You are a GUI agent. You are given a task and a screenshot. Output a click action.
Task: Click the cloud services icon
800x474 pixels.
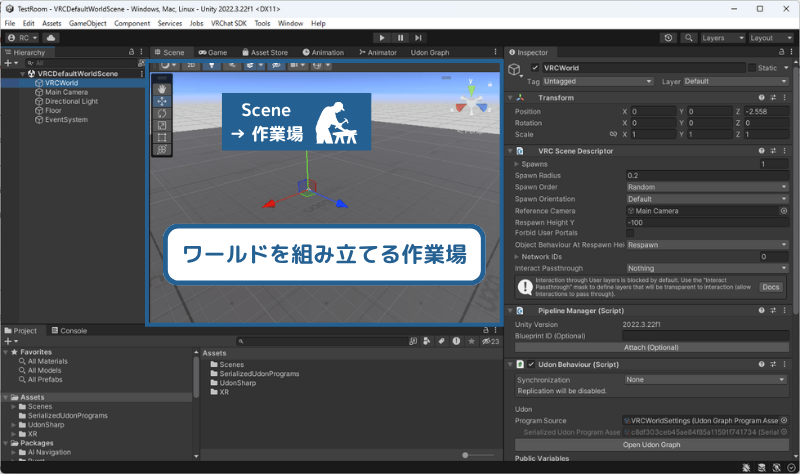(51, 38)
